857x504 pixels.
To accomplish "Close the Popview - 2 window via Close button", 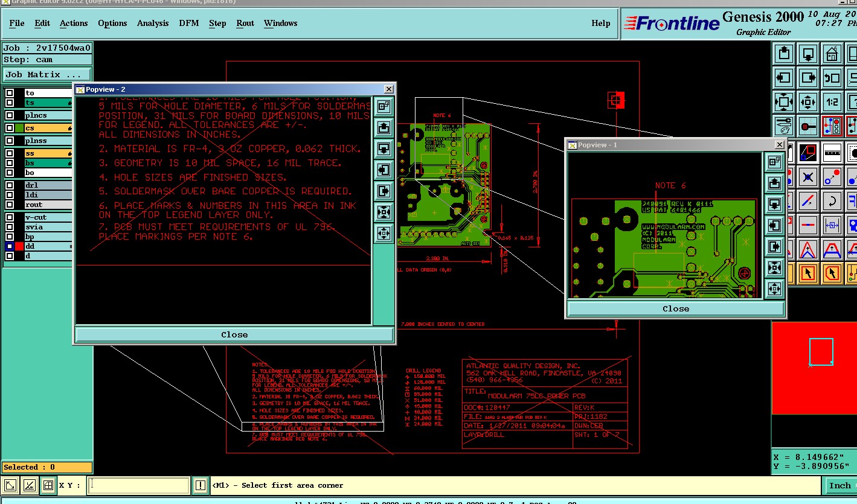I will pos(234,334).
